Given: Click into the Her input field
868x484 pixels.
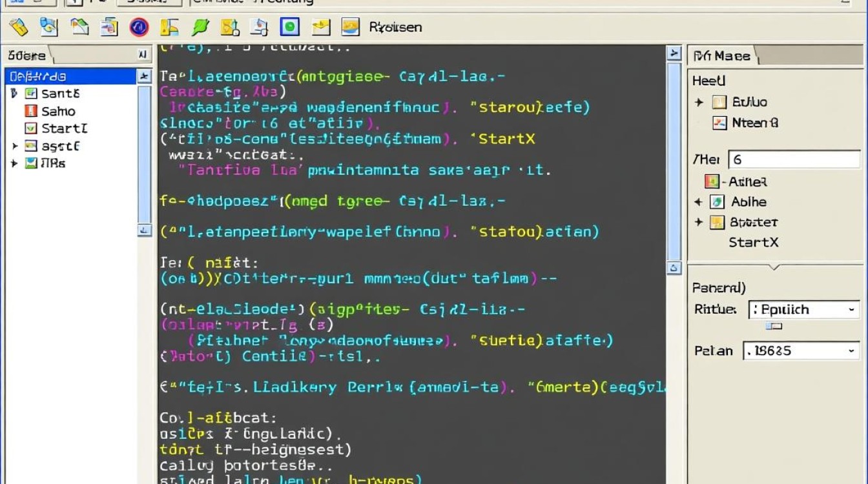Looking at the screenshot, I should coord(794,159).
